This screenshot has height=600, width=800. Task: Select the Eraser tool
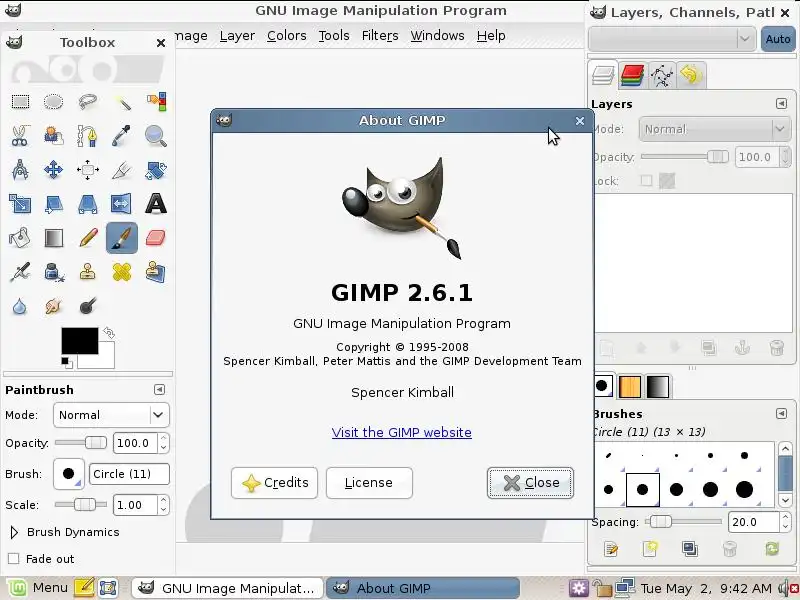coord(156,238)
